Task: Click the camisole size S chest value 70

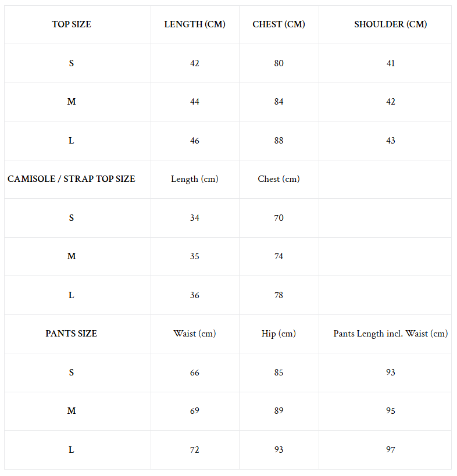Action: pyautogui.click(x=279, y=218)
